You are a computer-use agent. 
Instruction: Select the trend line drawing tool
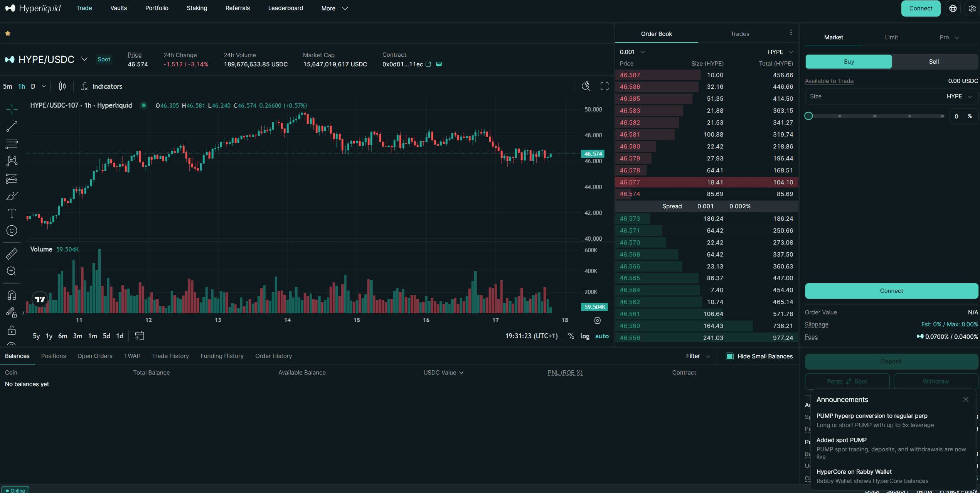tap(12, 126)
